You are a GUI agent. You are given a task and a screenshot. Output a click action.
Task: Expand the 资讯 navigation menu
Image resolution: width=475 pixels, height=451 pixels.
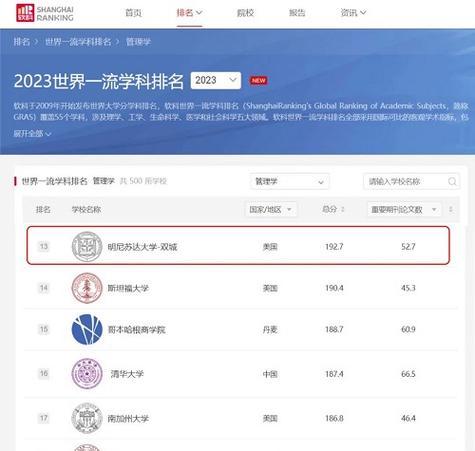coord(353,13)
